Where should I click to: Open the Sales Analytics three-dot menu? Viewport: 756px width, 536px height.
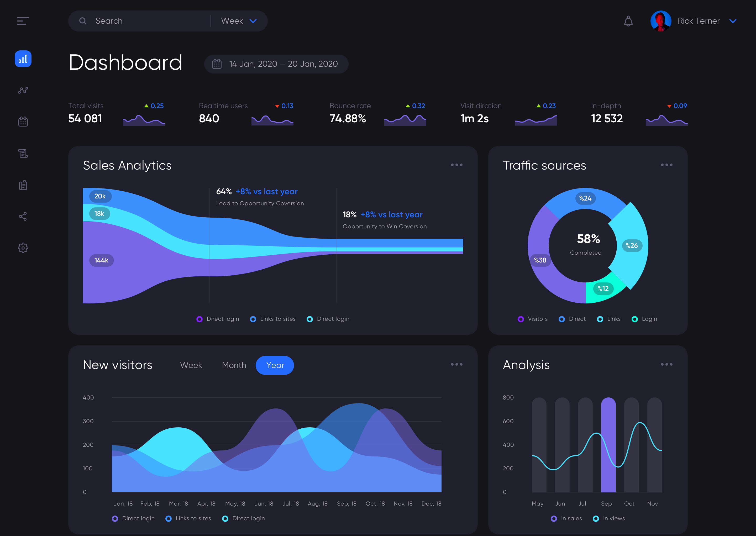click(x=457, y=165)
